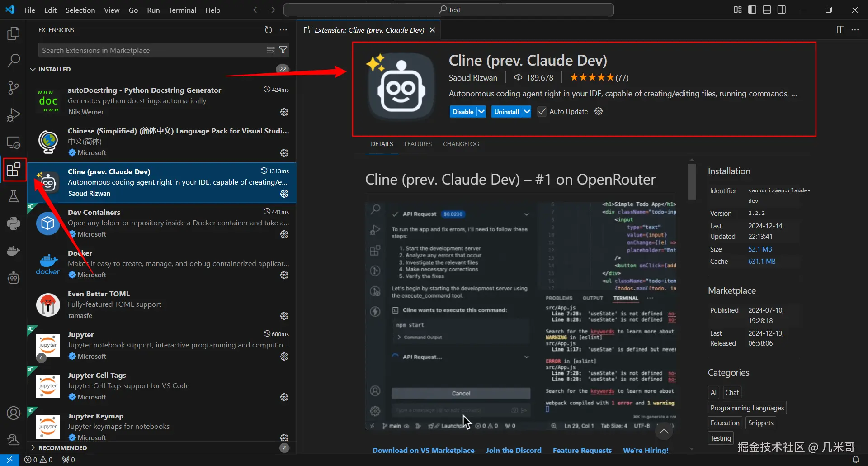Open the Disable dropdown arrow
The image size is (868, 466).
point(481,111)
